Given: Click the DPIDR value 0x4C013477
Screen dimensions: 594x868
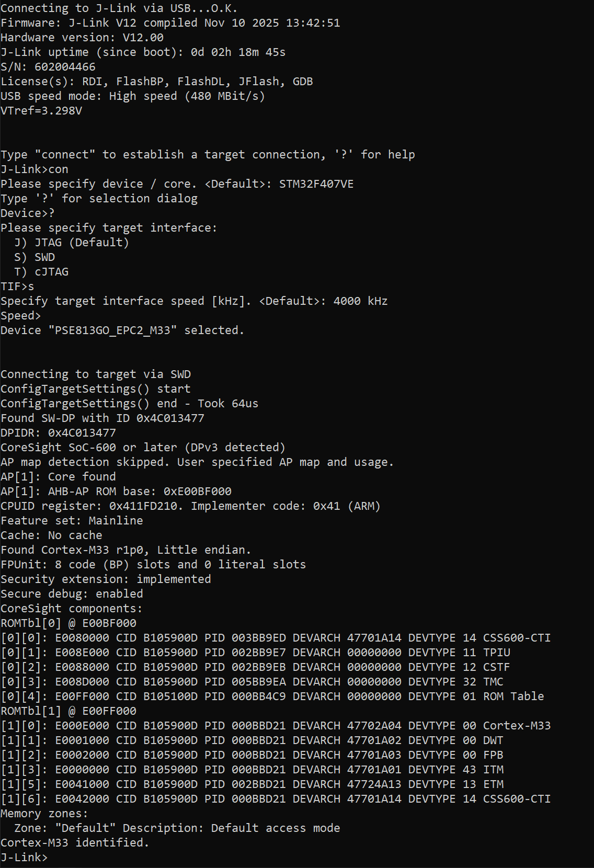Looking at the screenshot, I should 82,432.
